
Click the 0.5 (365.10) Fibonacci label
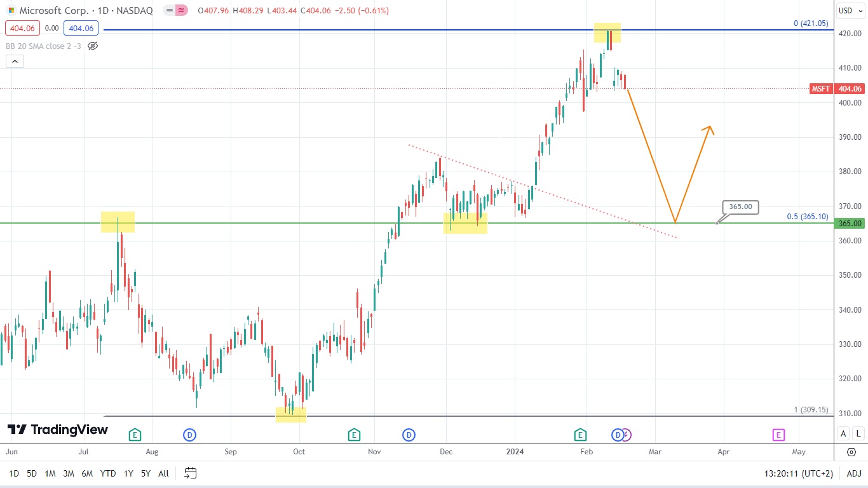pyautogui.click(x=808, y=217)
